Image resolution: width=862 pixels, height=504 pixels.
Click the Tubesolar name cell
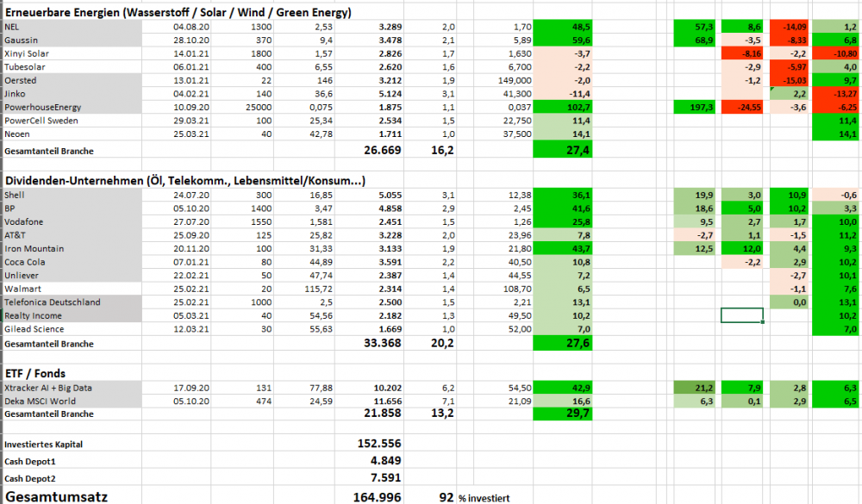pos(72,67)
